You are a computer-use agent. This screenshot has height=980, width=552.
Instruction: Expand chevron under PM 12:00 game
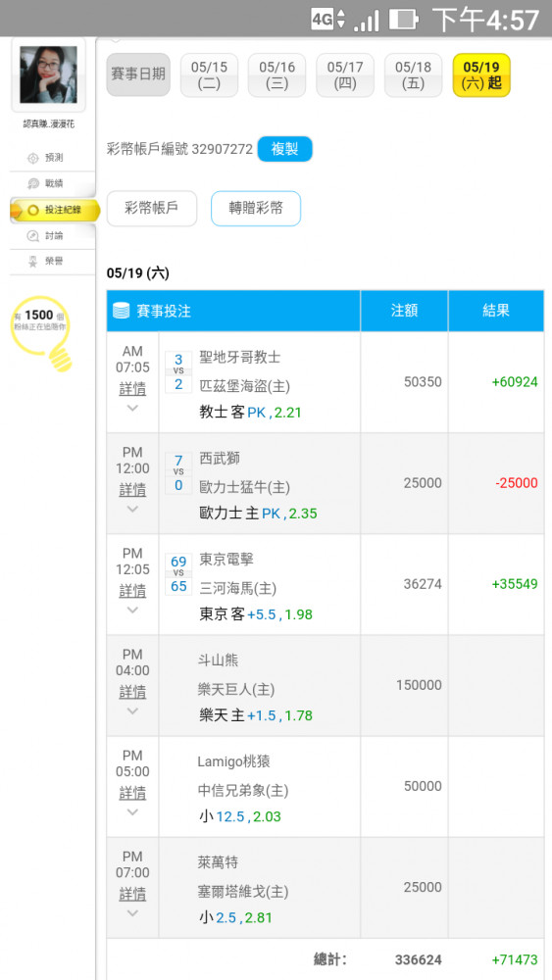click(x=132, y=509)
